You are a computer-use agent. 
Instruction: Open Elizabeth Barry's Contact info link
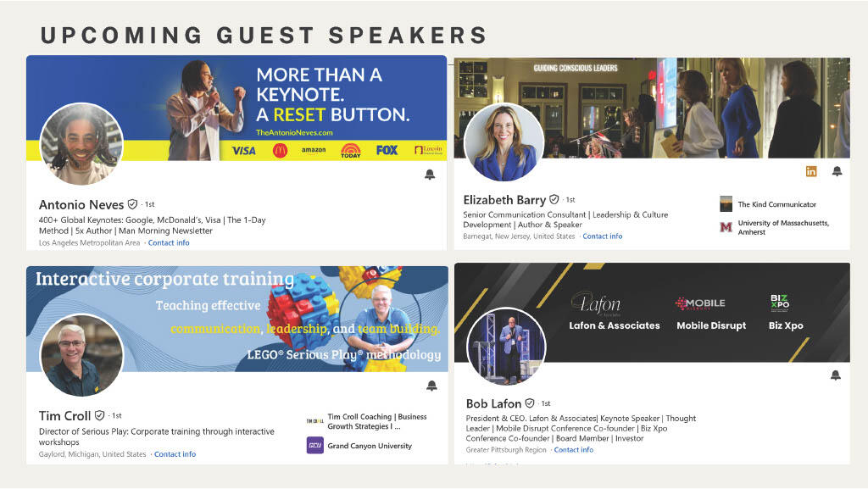tap(602, 236)
